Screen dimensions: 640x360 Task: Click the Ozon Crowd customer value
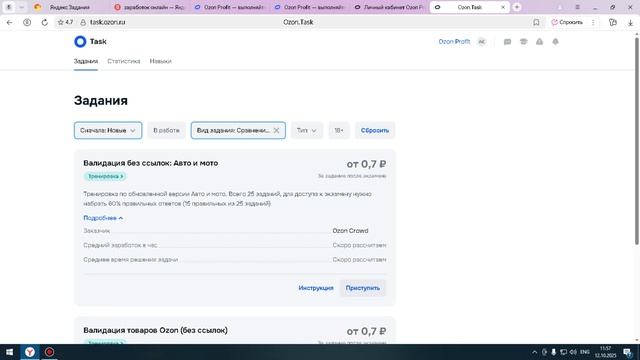pyautogui.click(x=350, y=231)
